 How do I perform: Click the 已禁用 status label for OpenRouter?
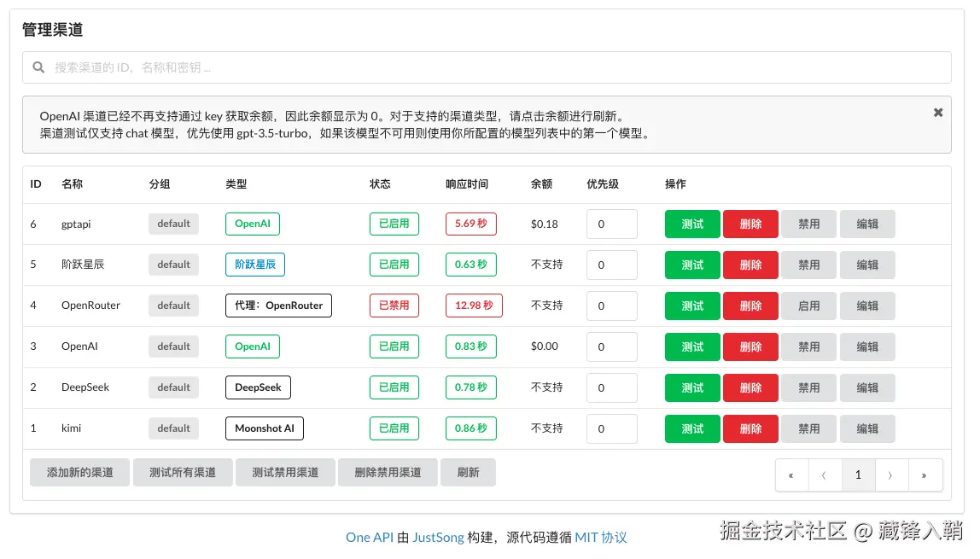point(394,306)
